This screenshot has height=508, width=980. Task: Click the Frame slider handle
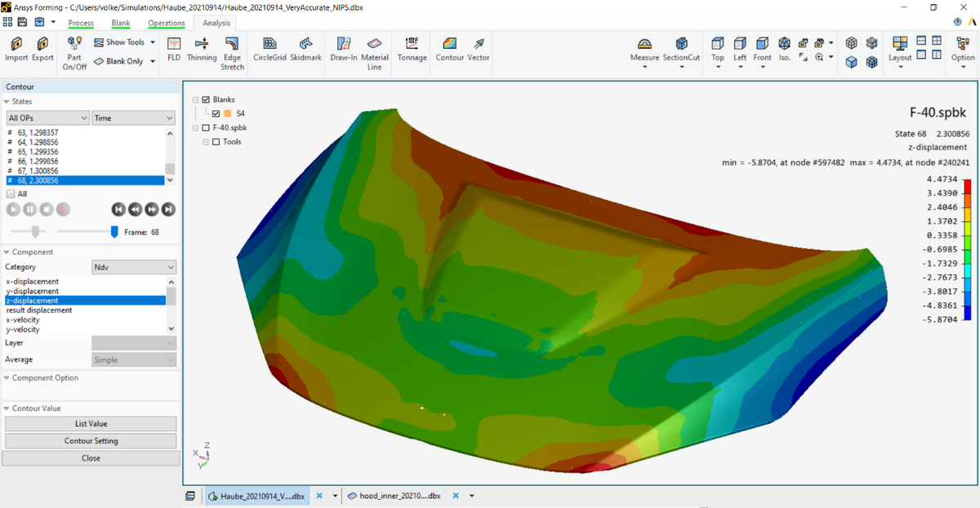pos(114,232)
